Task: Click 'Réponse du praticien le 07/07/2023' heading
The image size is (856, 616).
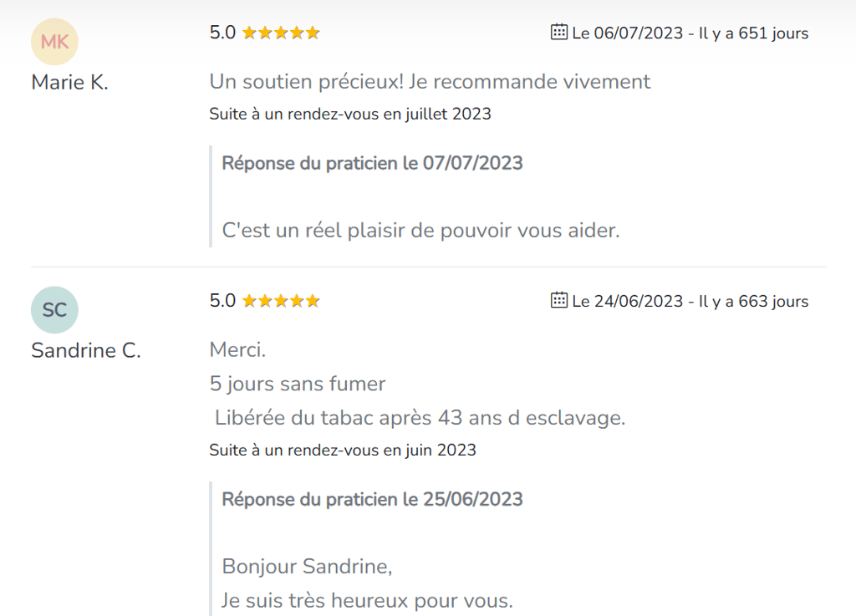Action: tap(372, 163)
